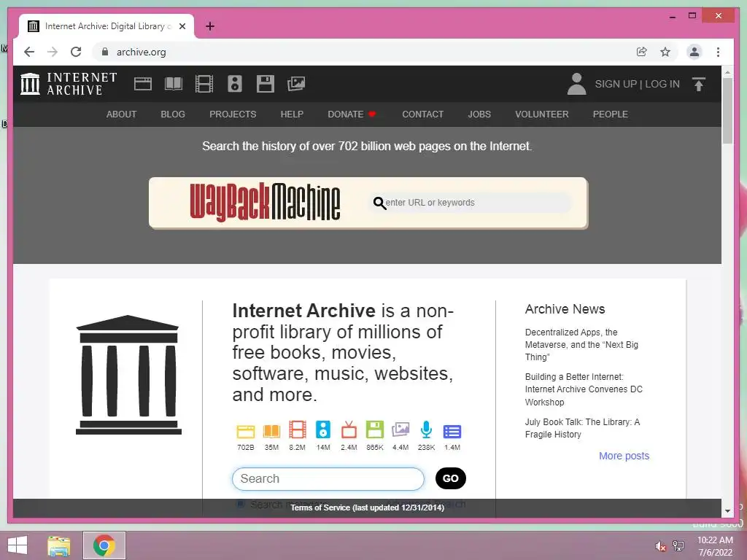Image resolution: width=747 pixels, height=560 pixels.
Task: Click the orange texts icon labeled 35M
Action: coord(271,431)
